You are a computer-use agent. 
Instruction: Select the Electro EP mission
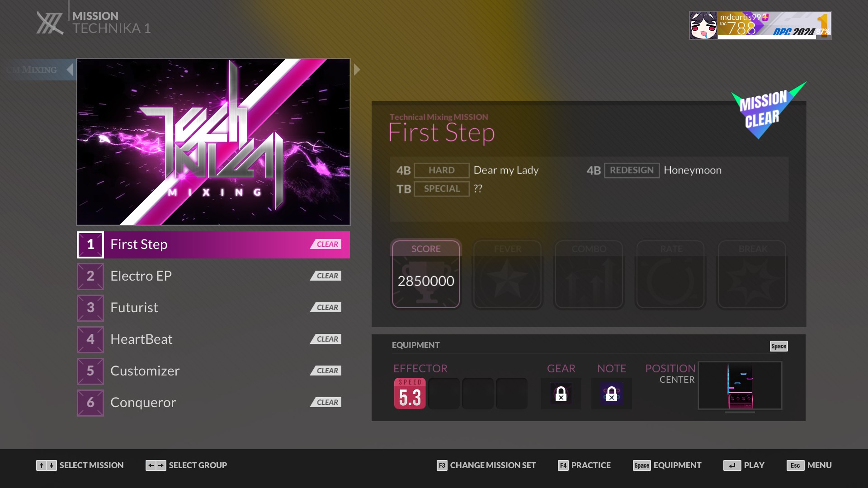213,276
